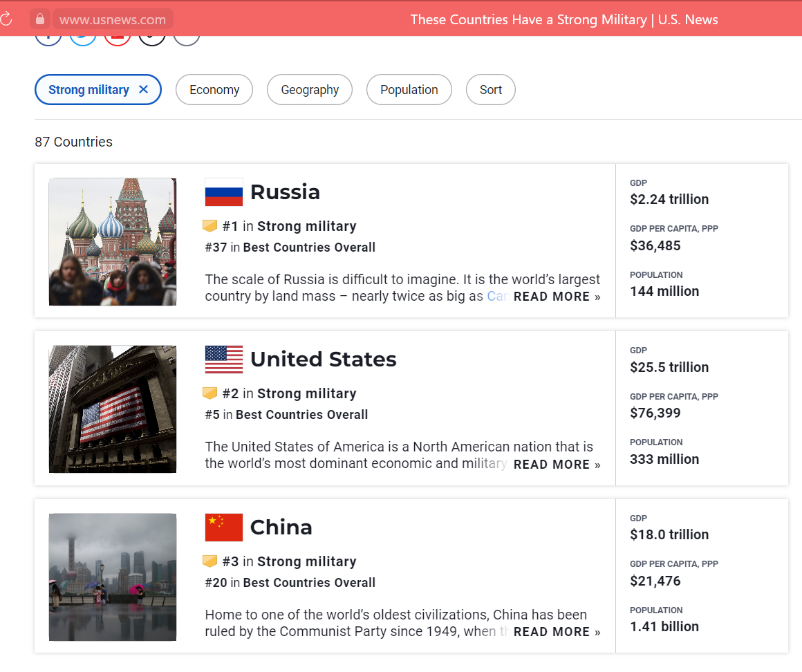Click READ MORE in the Russia card

(557, 297)
